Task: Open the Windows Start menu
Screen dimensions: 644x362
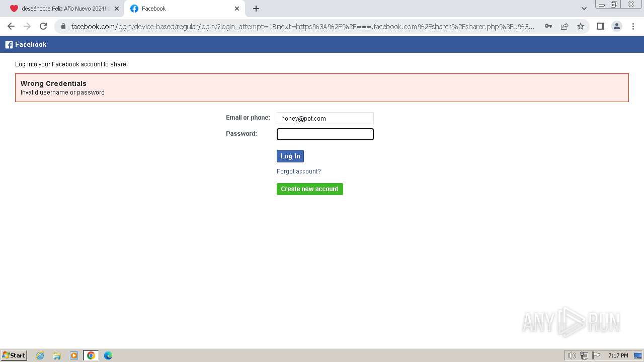Action: pos(14,355)
